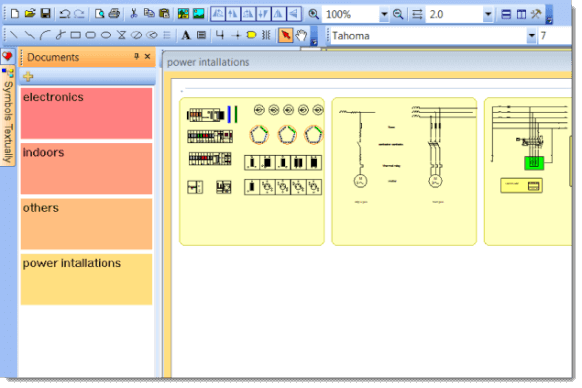Expand the 2.0 line width dropdown
The width and height of the screenshot is (582, 388).
(x=488, y=14)
